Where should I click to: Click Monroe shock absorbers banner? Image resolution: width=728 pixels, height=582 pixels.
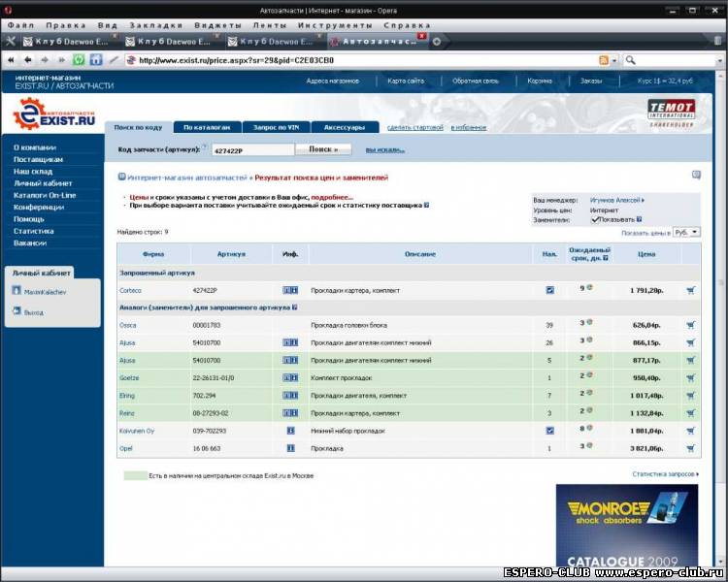point(627,525)
